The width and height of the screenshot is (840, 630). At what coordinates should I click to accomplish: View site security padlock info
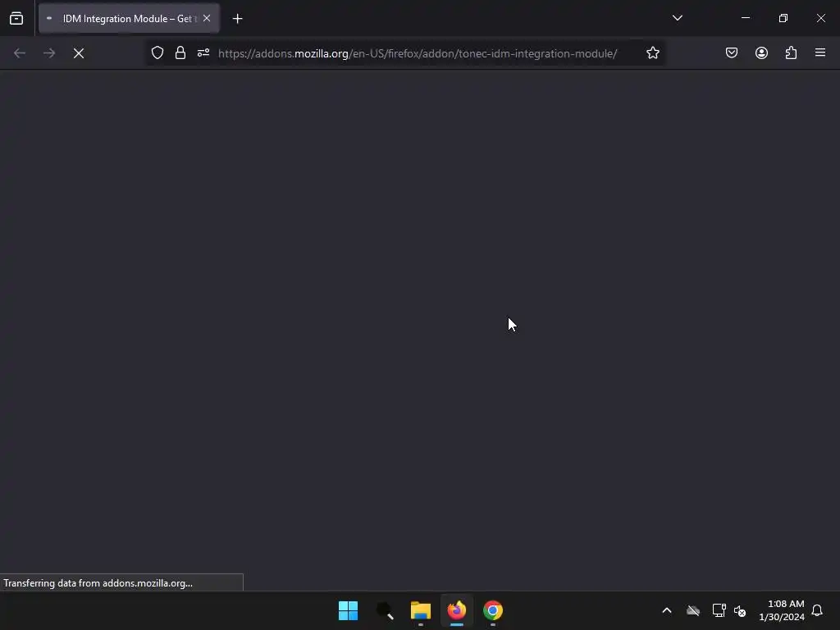pyautogui.click(x=180, y=53)
